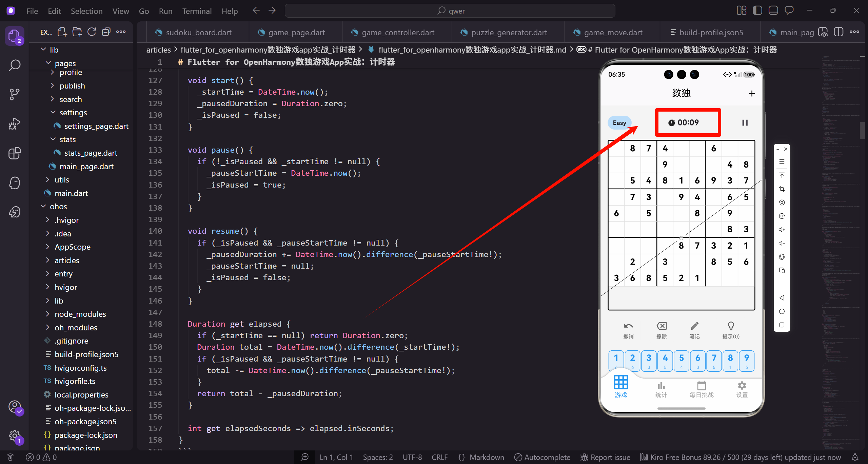
Task: Open the Extensions view
Action: (14, 153)
